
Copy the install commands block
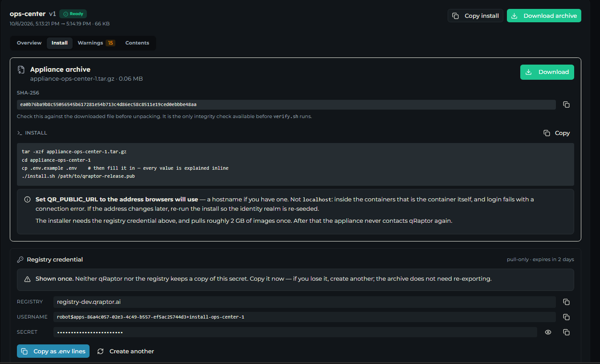(x=556, y=133)
